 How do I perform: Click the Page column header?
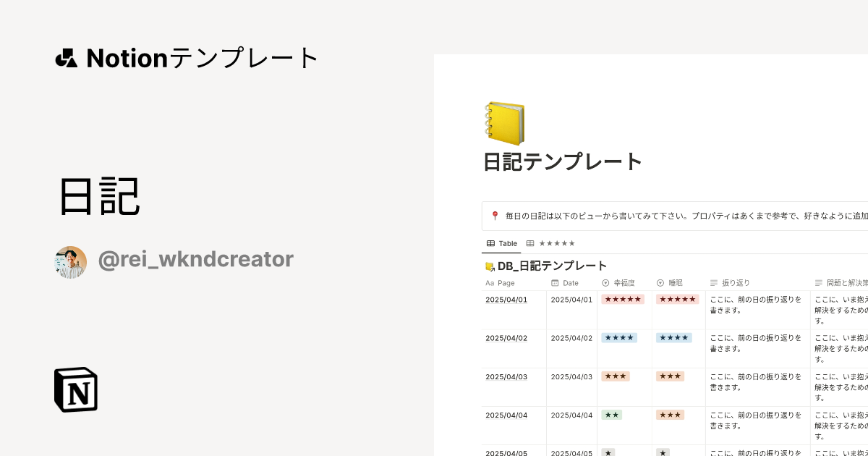click(506, 283)
